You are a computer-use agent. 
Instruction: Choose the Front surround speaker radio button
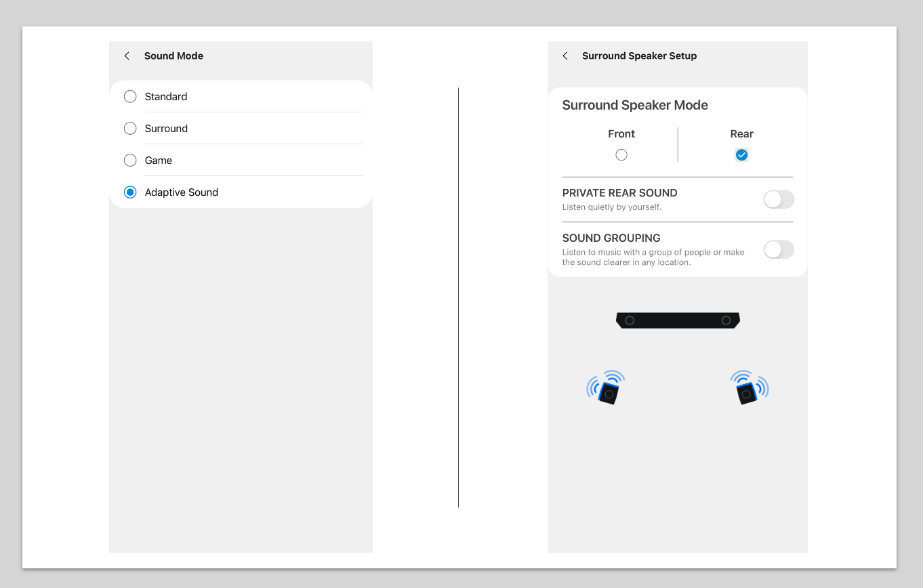tap(621, 155)
